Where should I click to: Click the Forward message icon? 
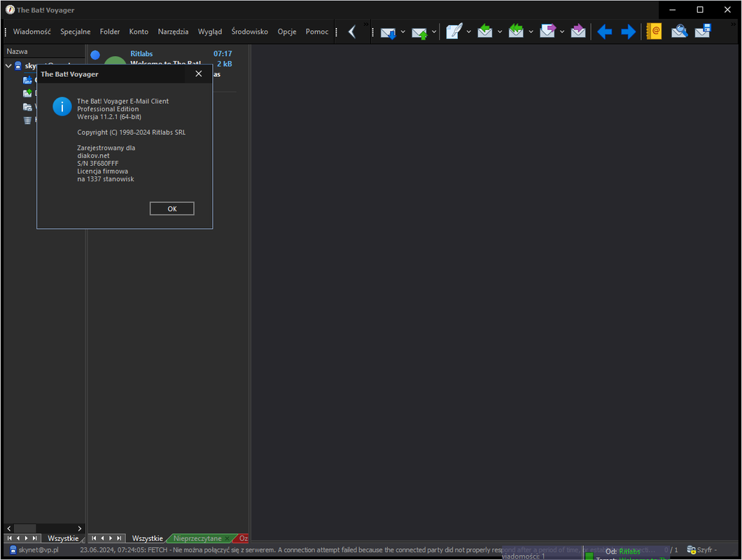click(547, 31)
